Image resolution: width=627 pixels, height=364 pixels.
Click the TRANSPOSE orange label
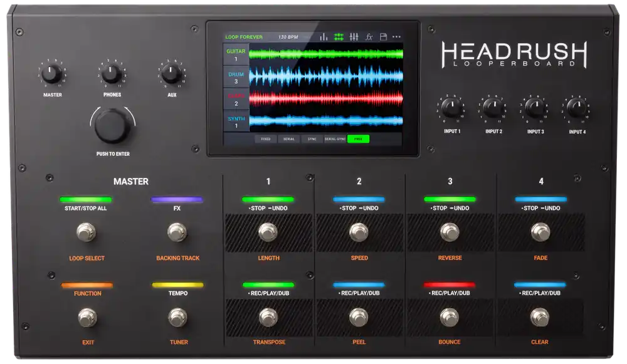[x=269, y=342]
